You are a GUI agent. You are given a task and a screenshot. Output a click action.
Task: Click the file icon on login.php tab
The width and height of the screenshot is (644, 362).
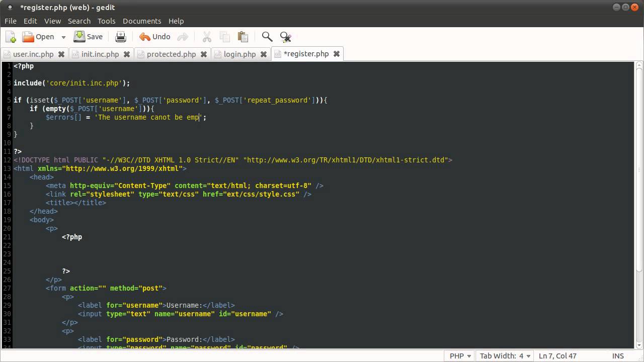pyautogui.click(x=218, y=54)
